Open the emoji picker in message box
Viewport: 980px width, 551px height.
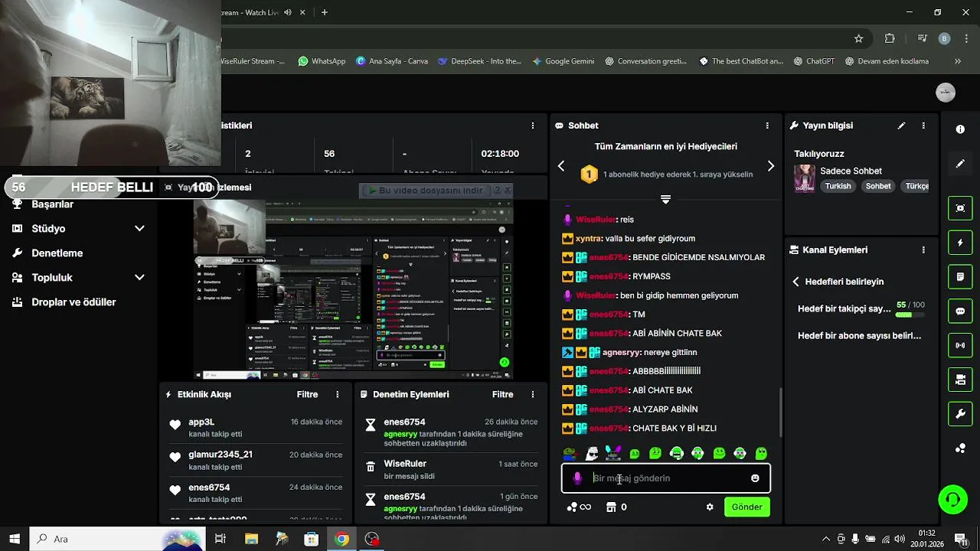tap(755, 478)
